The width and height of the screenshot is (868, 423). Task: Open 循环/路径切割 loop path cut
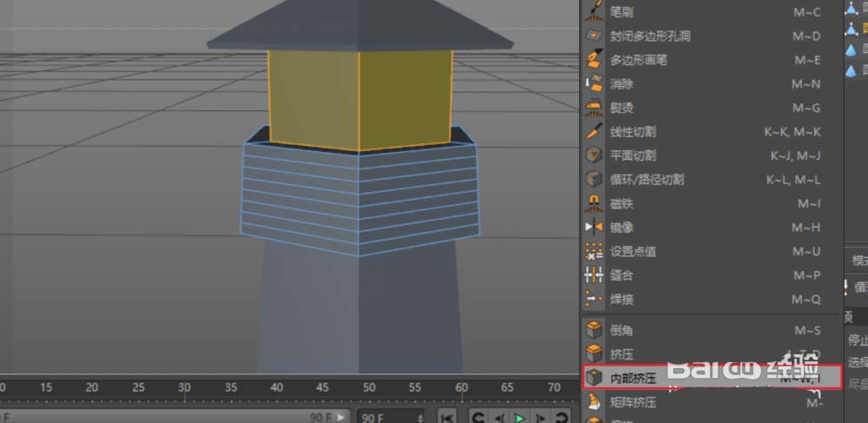point(712,180)
